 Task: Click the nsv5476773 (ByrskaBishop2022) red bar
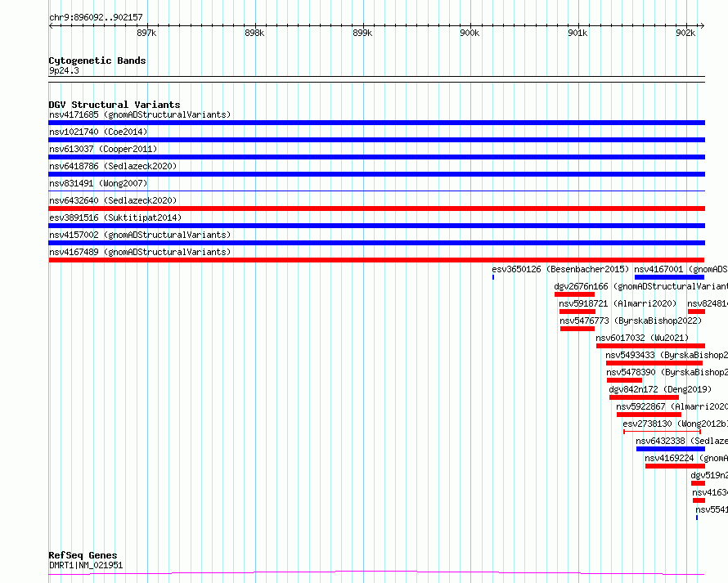[577, 329]
